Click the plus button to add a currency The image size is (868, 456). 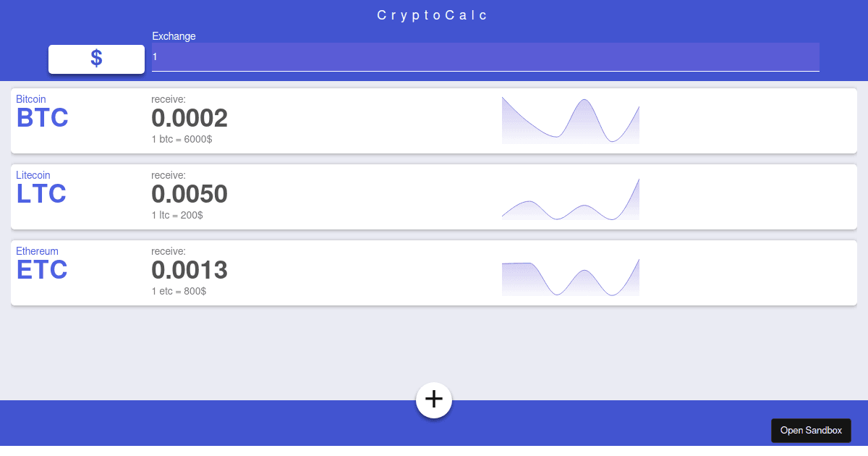tap(433, 400)
